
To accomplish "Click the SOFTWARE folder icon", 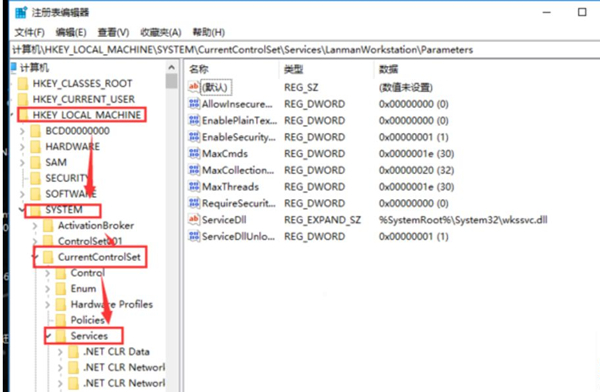I will coord(36,194).
